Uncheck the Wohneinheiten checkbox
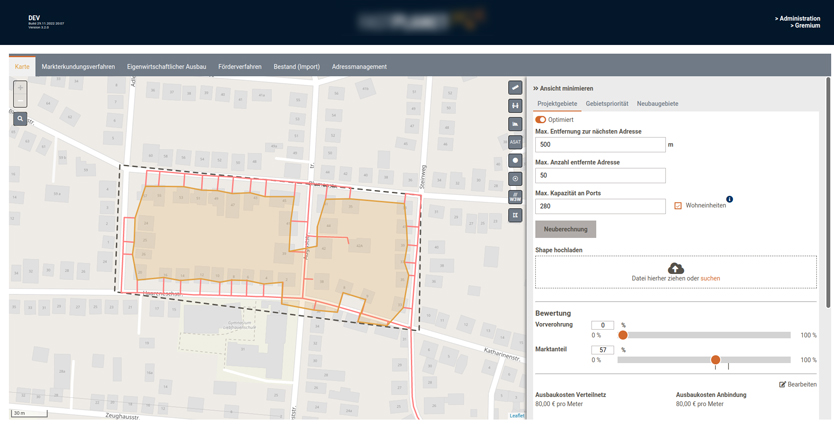The height and width of the screenshot is (425, 834). click(x=678, y=206)
